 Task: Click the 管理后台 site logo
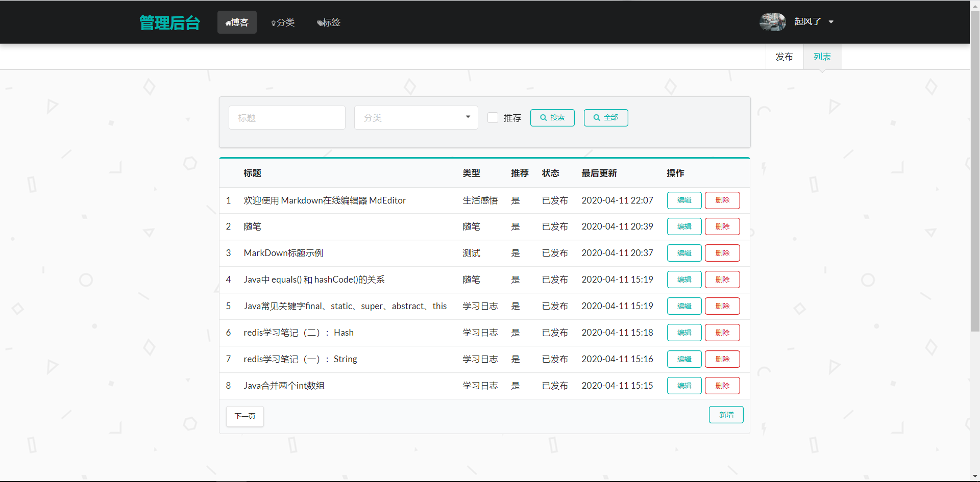pos(169,23)
